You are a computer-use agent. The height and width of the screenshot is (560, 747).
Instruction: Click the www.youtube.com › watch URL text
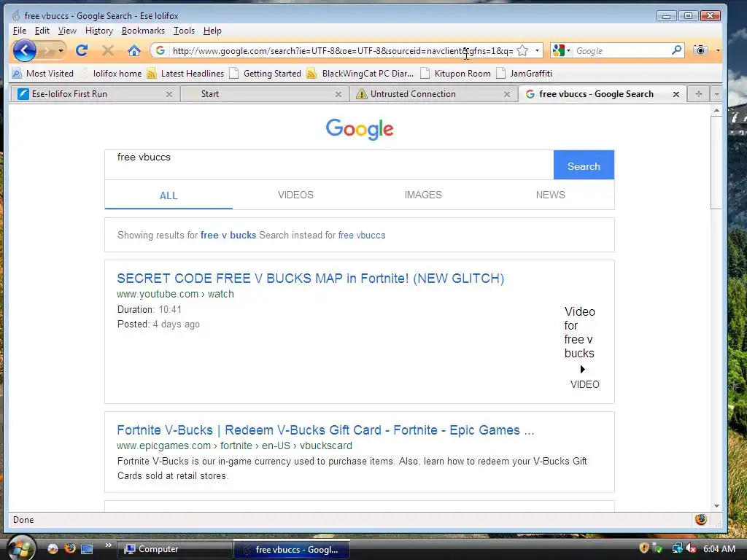coord(175,294)
